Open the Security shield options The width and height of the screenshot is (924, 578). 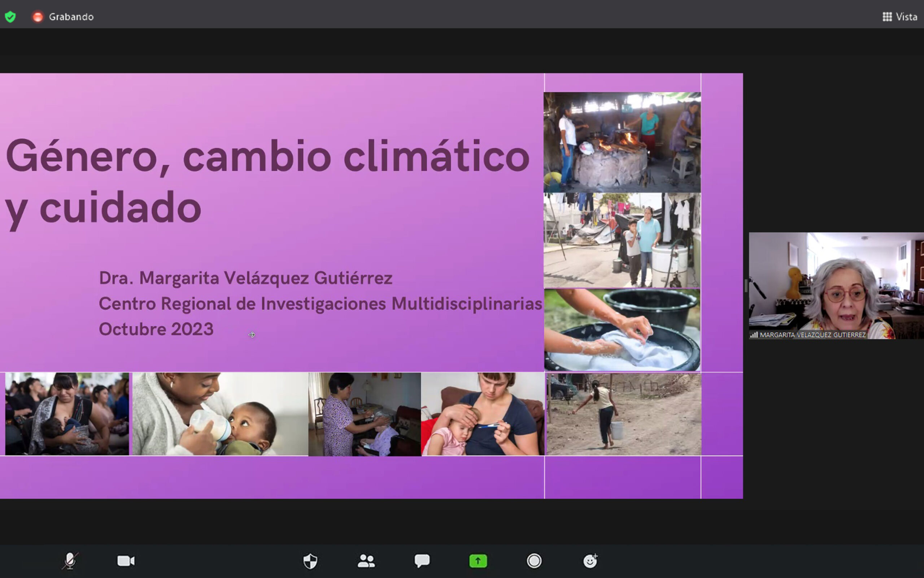310,561
